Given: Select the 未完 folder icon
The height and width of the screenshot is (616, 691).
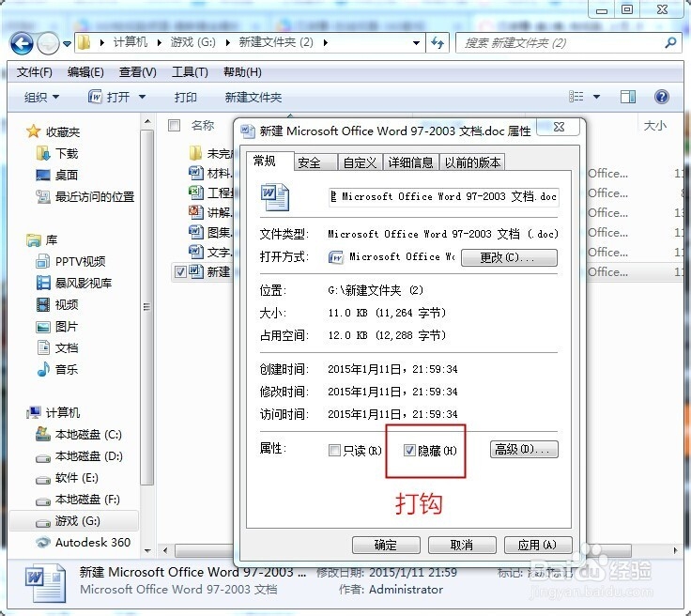Looking at the screenshot, I should pyautogui.click(x=195, y=153).
